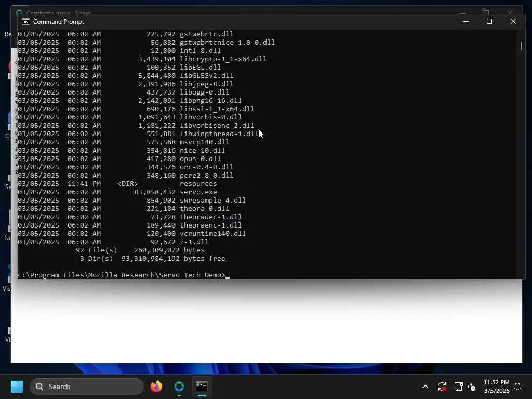Click the intl-8.dll file name
Image resolution: width=532 pixels, height=399 pixels.
tap(200, 51)
